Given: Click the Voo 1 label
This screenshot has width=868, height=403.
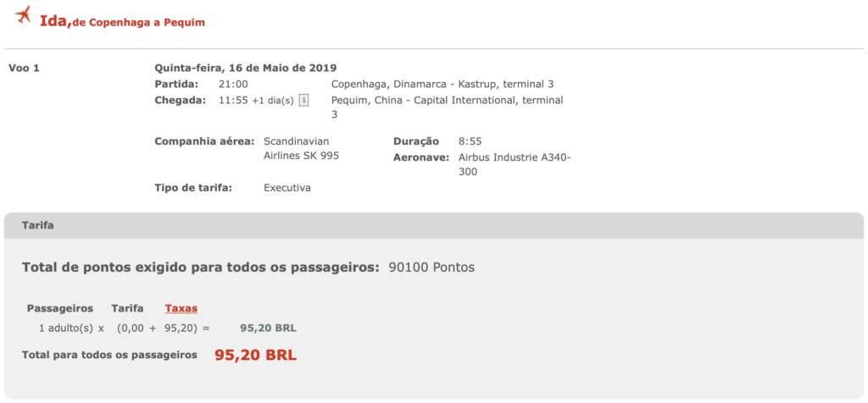Looking at the screenshot, I should (x=25, y=69).
